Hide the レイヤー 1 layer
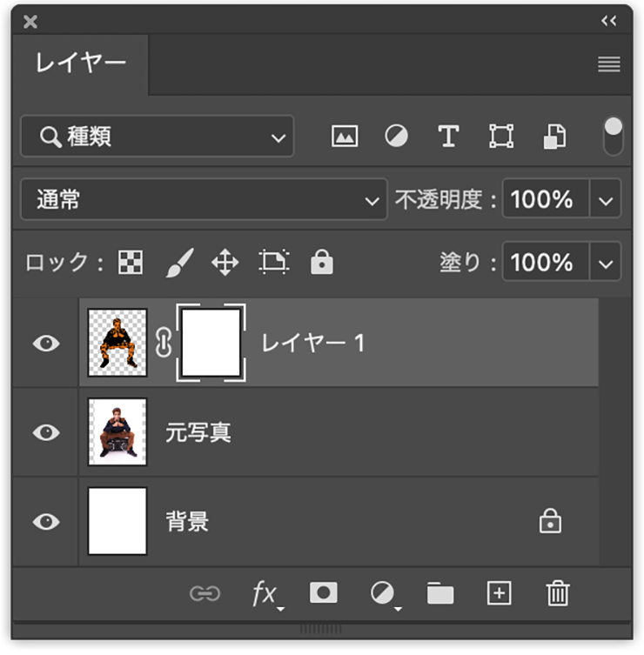The height and width of the screenshot is (655, 644). [45, 344]
